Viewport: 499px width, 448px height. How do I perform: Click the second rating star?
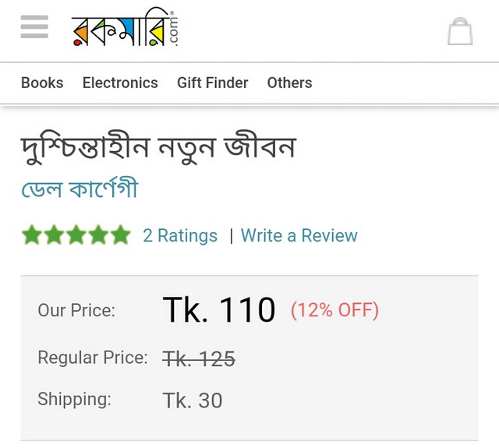(x=54, y=235)
